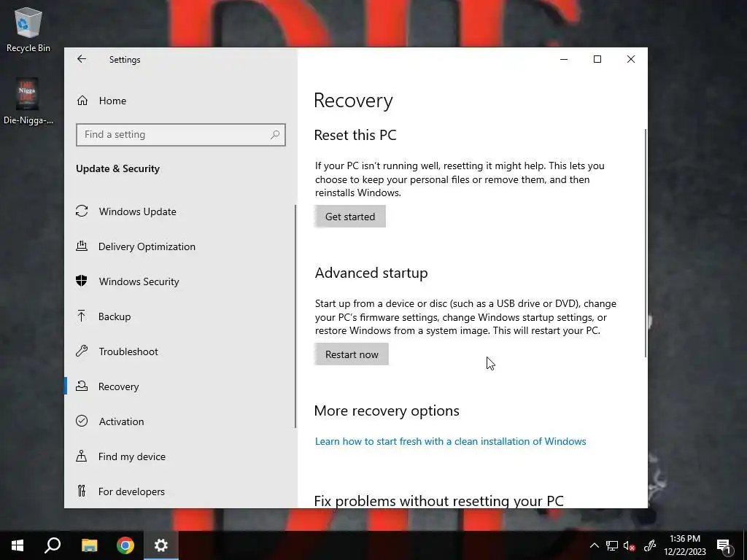Click the magnifier icon in search box
Image resolution: width=747 pixels, height=560 pixels.
(x=275, y=135)
